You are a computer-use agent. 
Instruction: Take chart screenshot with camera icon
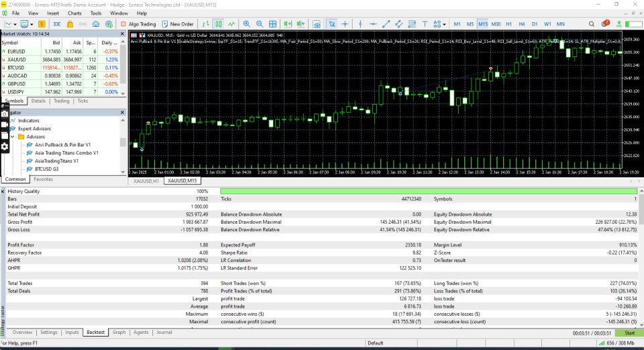click(x=317, y=24)
